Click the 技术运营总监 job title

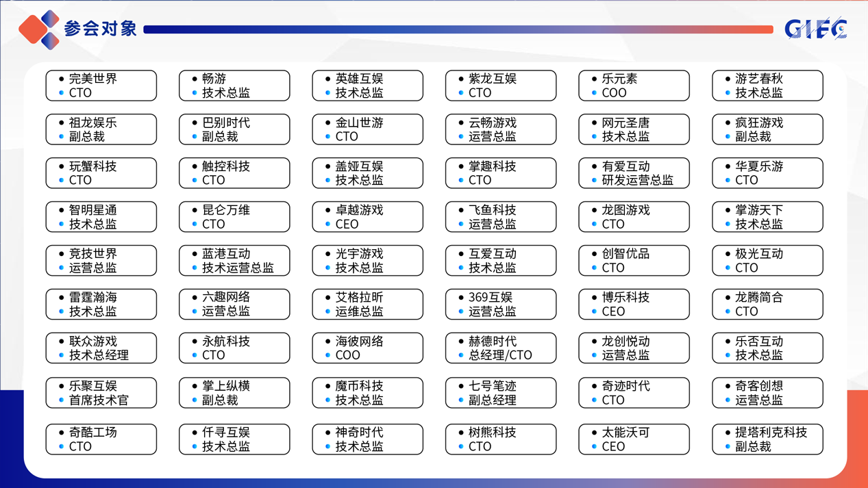(238, 268)
